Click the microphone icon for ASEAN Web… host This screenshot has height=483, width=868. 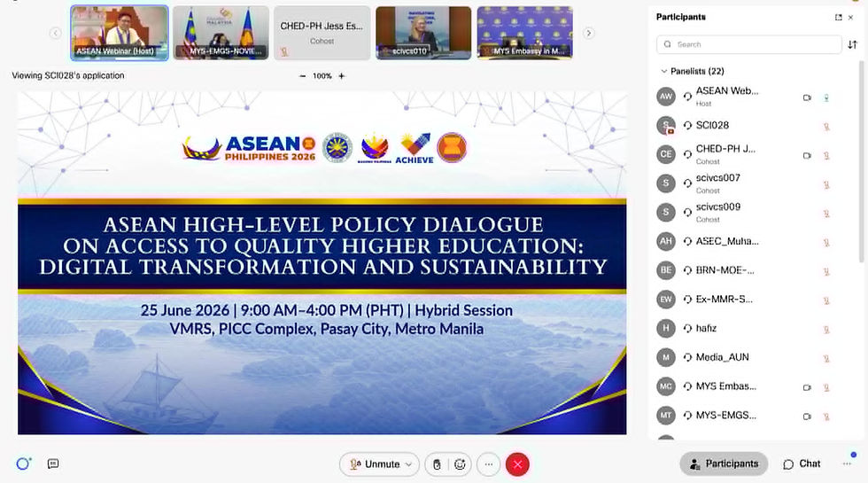[825, 97]
